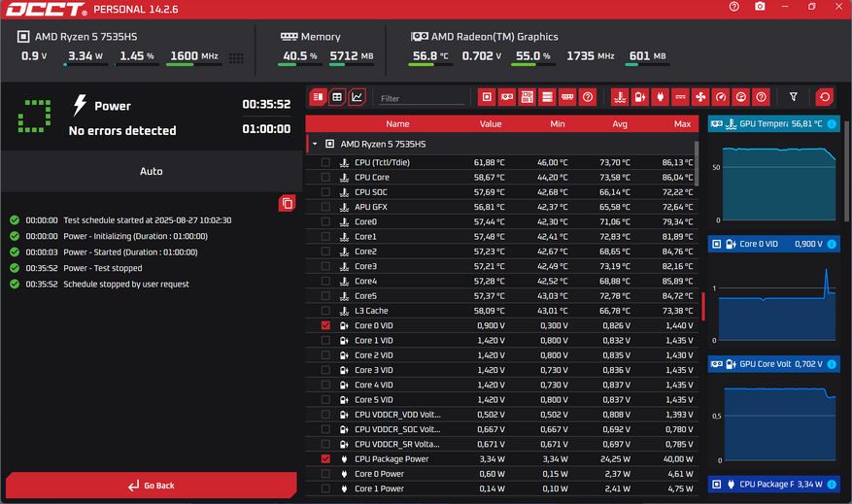Toggle fan sensor type filter icon
Image resolution: width=852 pixels, height=504 pixels.
click(700, 97)
